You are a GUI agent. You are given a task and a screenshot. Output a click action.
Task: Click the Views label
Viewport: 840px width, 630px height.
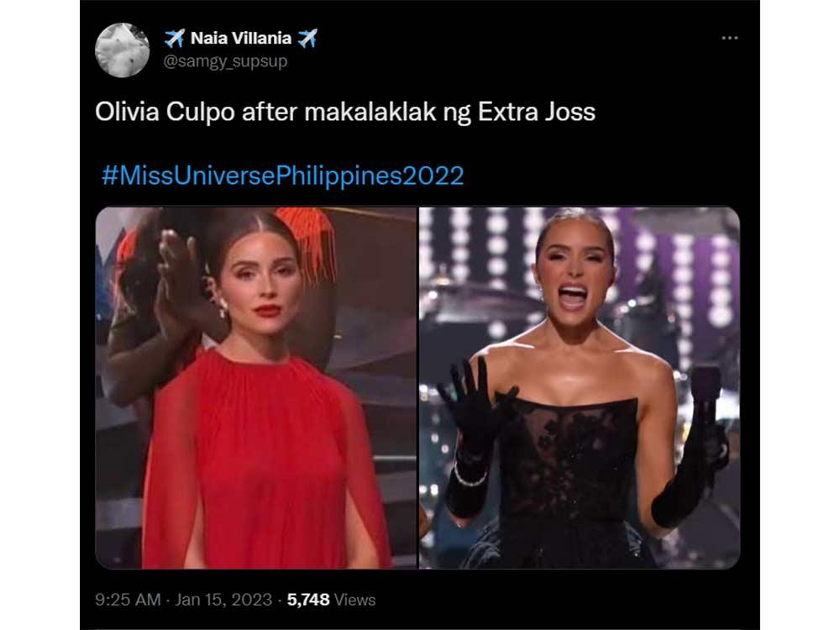point(354,600)
